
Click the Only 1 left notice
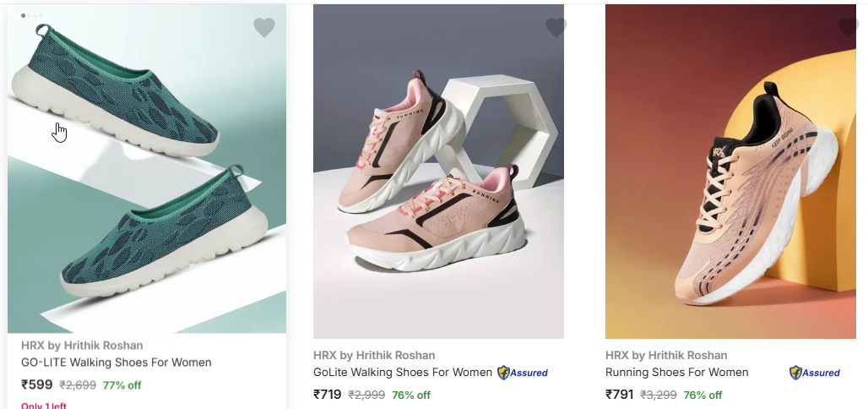click(x=44, y=406)
